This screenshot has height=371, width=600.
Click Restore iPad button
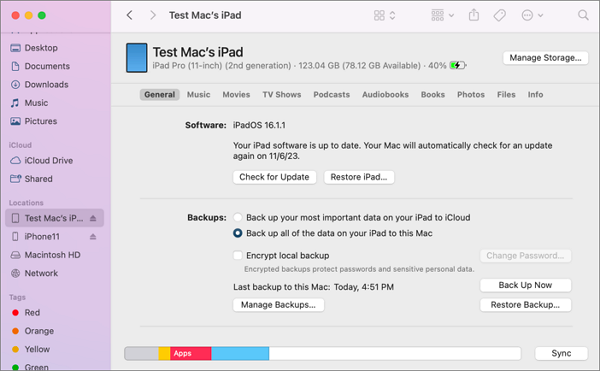pyautogui.click(x=359, y=177)
